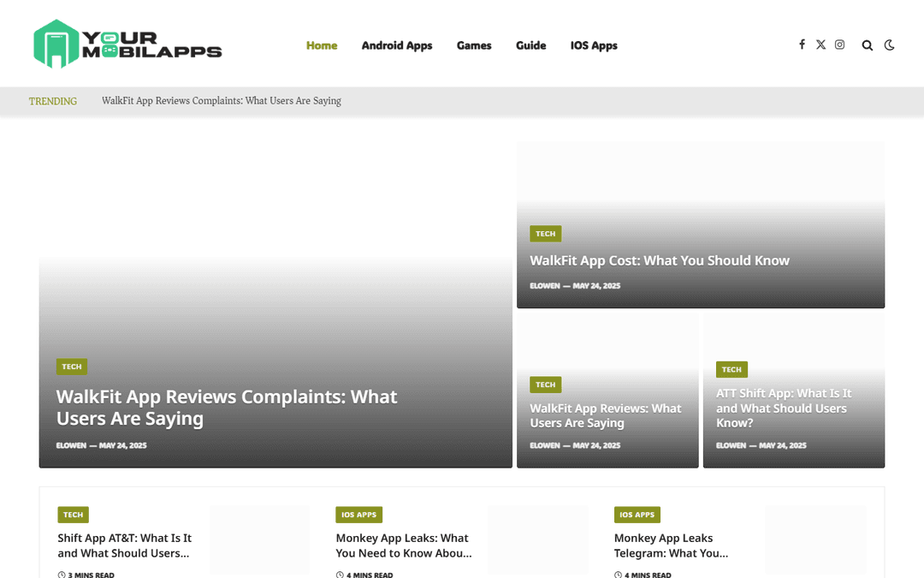This screenshot has width=924, height=578.
Task: Toggle dark mode with the moon icon
Action: click(x=890, y=45)
